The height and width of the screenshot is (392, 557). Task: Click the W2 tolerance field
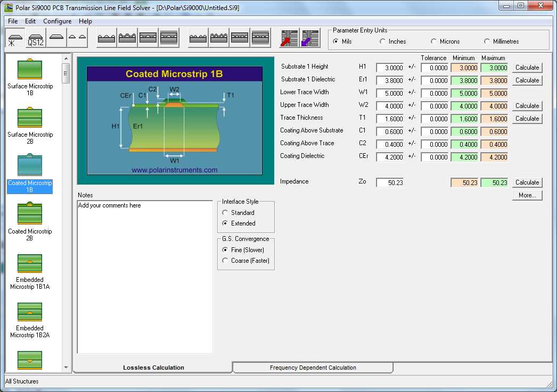click(x=435, y=106)
